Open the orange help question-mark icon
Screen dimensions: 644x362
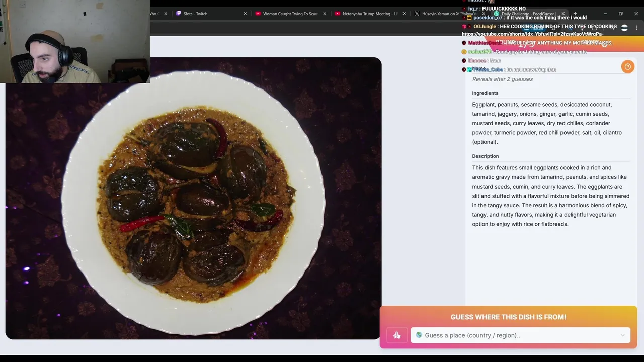pyautogui.click(x=627, y=66)
